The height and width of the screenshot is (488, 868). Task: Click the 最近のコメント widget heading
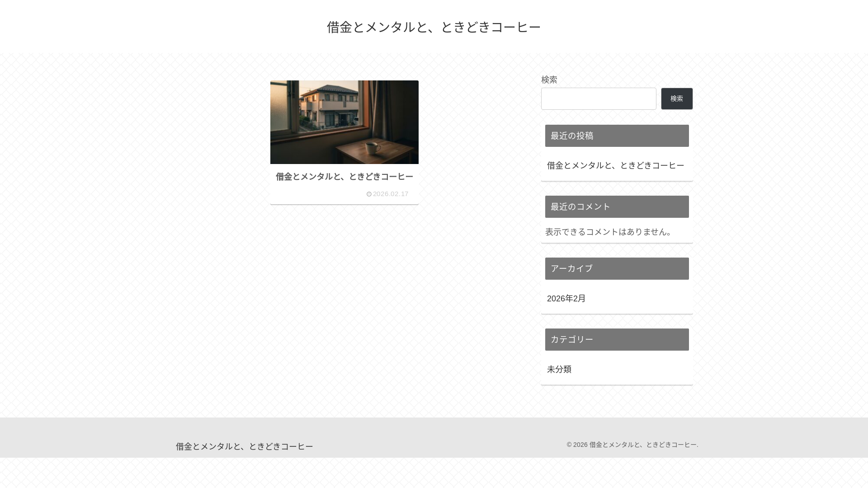coord(617,206)
